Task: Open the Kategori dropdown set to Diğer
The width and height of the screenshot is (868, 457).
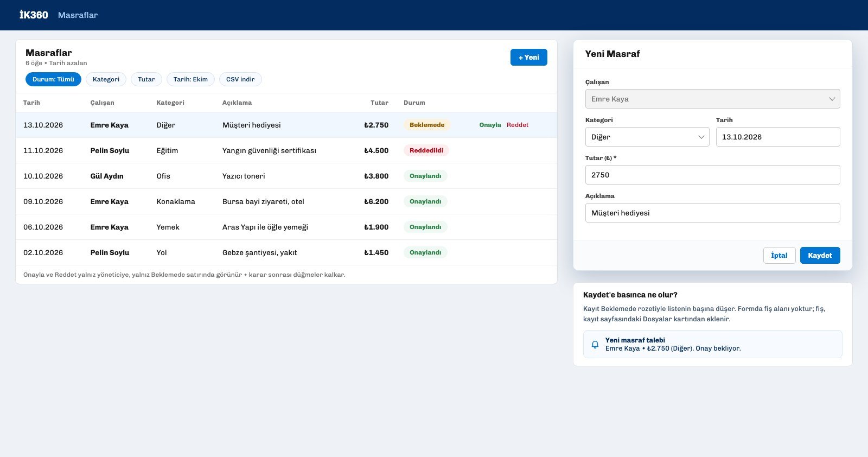Action: pos(647,137)
